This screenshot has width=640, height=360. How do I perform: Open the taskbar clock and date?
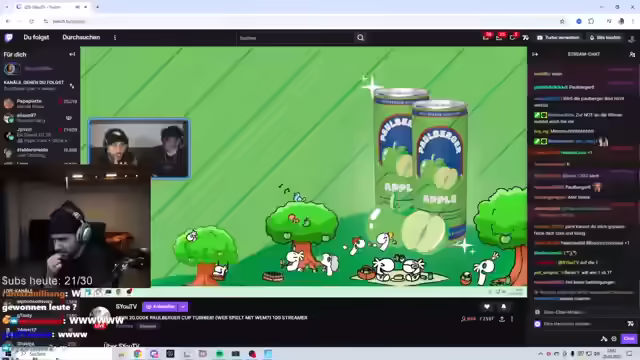tap(611, 353)
